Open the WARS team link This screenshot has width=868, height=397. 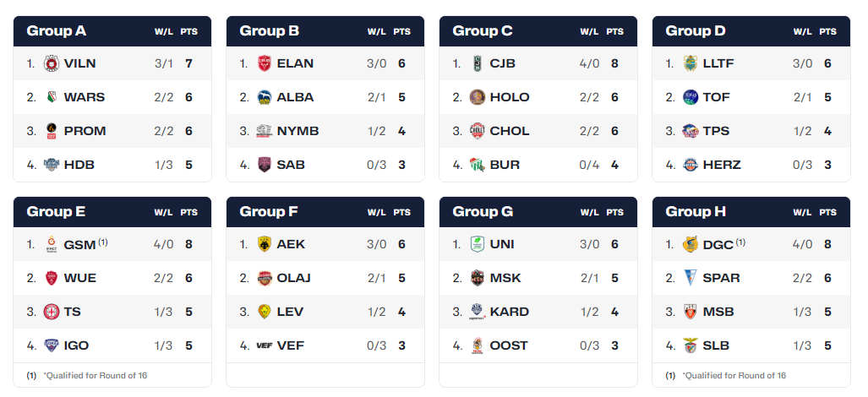(84, 97)
